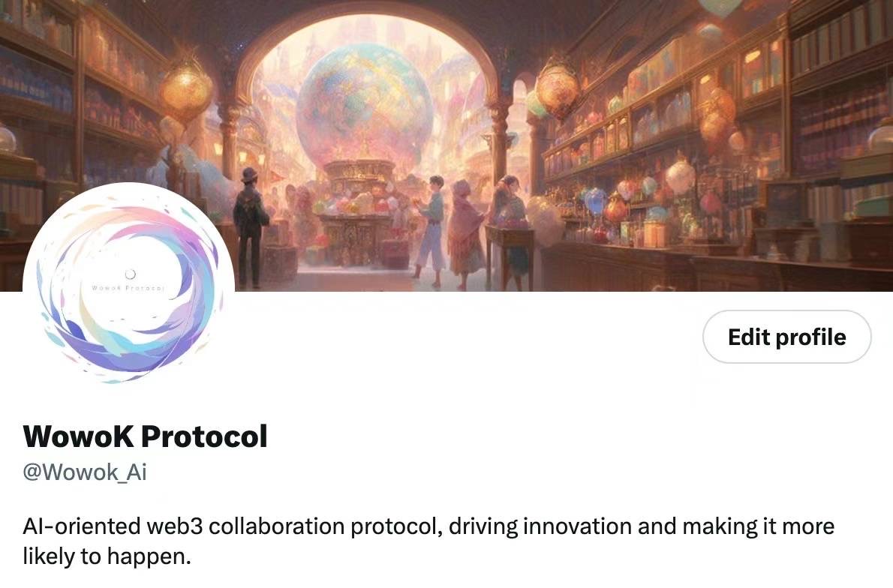Click the figure in the pink shawl
Viewport: 893px width, 588px height.
point(465,235)
